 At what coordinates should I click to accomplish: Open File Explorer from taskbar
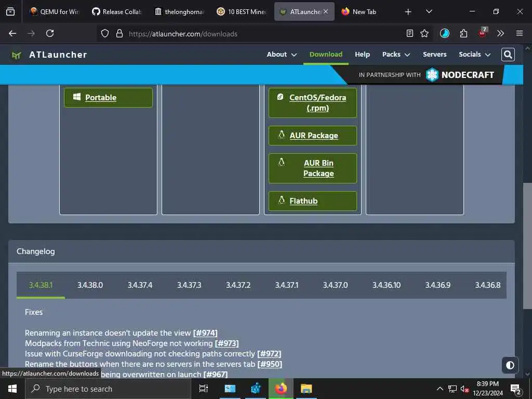[x=306, y=389]
